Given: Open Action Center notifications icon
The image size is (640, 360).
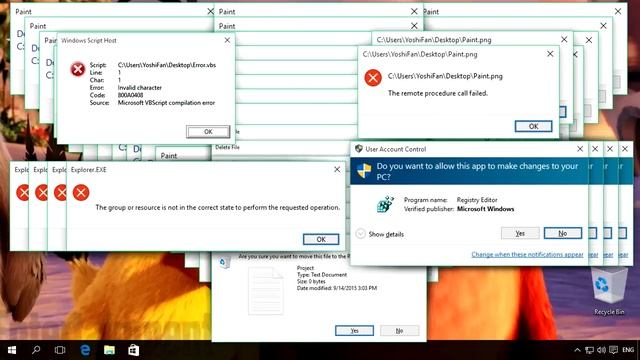Looking at the screenshot, I should (613, 350).
